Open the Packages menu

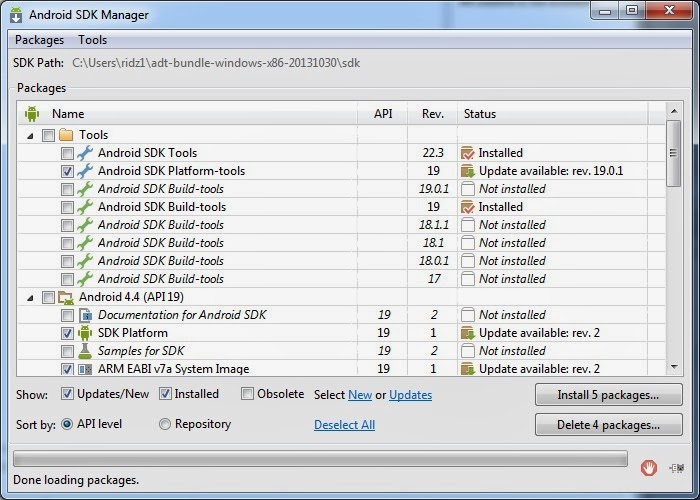click(39, 40)
